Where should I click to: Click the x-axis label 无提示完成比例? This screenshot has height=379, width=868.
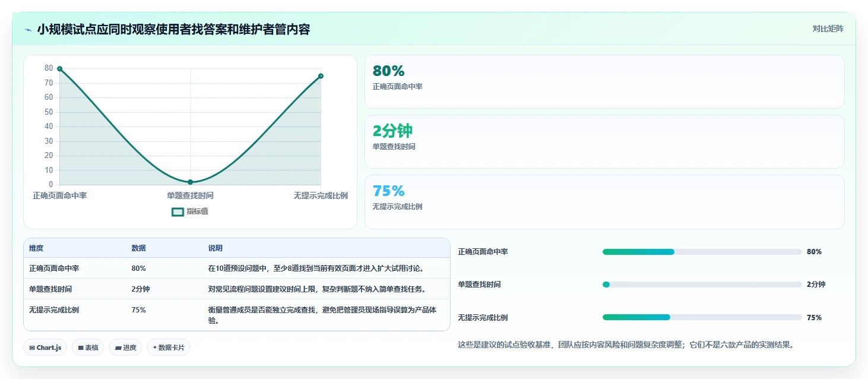pyautogui.click(x=321, y=195)
